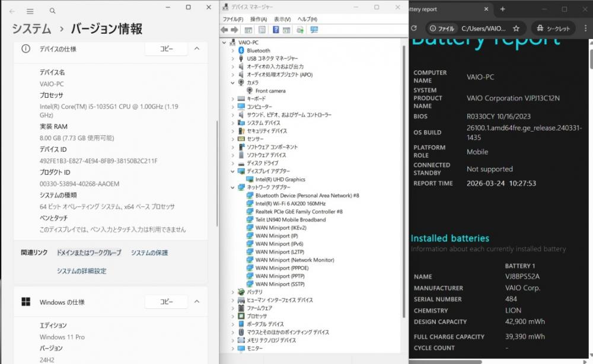Click the back arrow in Device Manager toolbar
Screen dimensions: 593x364
(x=224, y=30)
